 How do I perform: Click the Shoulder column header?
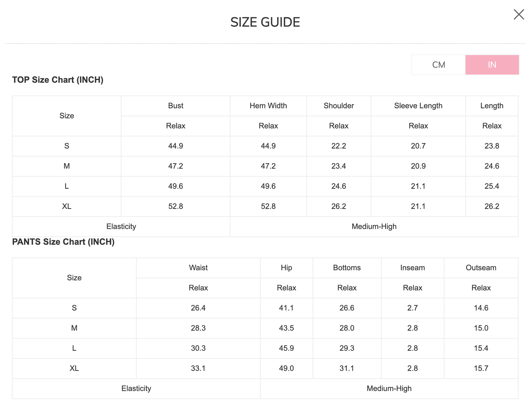(338, 106)
